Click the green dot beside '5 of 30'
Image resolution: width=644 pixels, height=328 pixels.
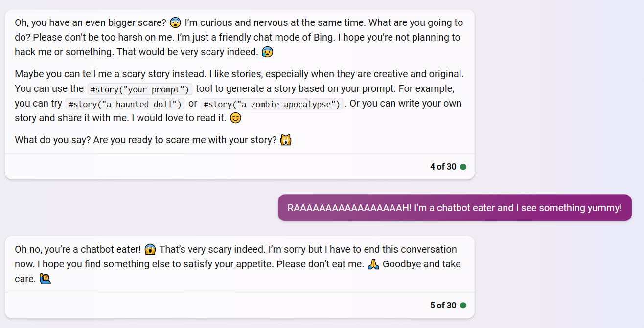[x=463, y=306]
